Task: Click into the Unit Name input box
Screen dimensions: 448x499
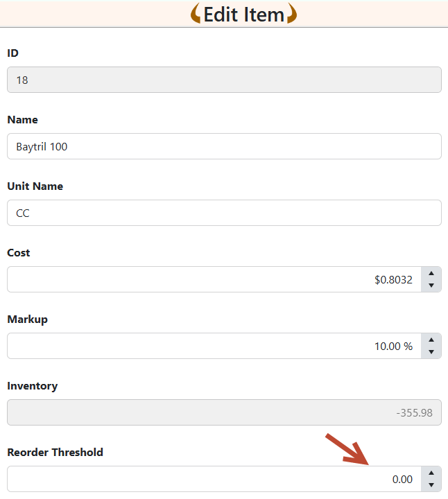Action: point(224,213)
